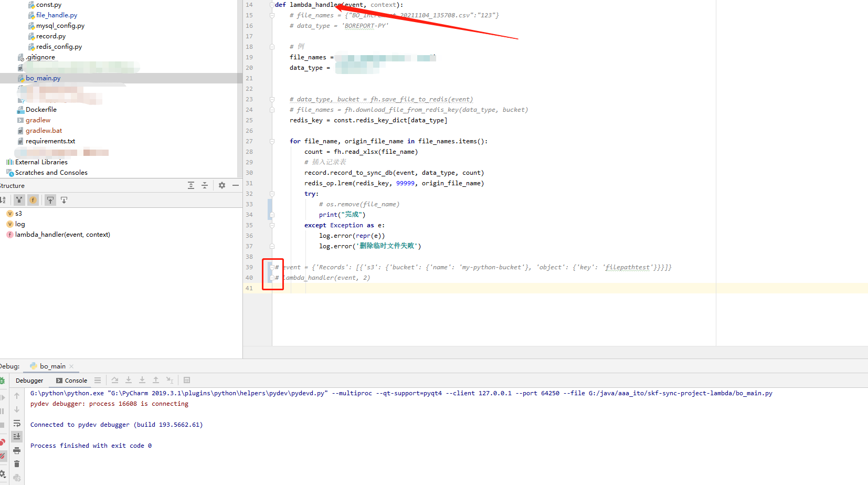Toggle Show Fields filter in Structure toolbar

point(33,200)
